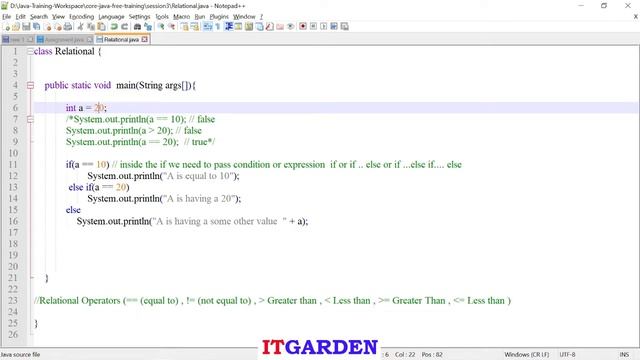Cut selection with the scissors icon
Viewport: 640px width, 360px height.
point(80,27)
